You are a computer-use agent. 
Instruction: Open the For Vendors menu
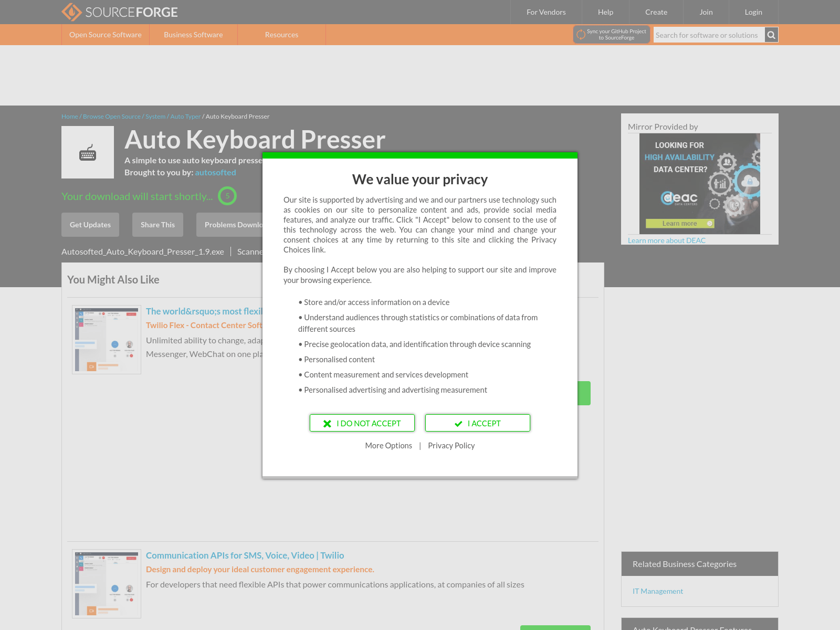point(546,12)
